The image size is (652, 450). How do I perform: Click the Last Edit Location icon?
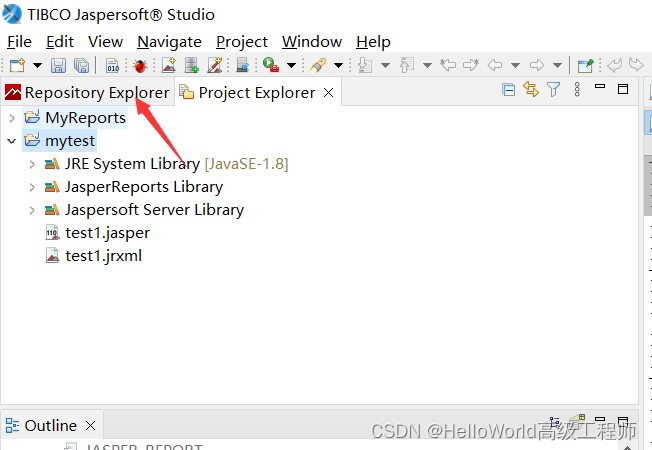(448, 65)
